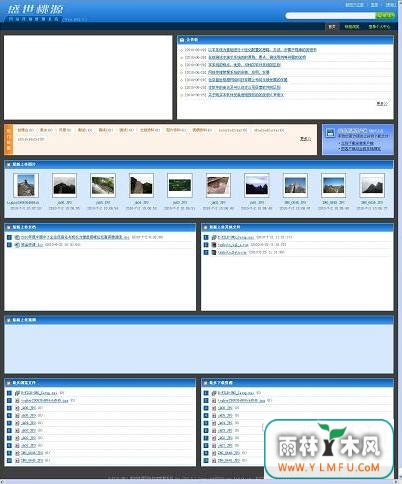Open the third announcement link in the list
This screenshot has width=402, height=484.
[244, 65]
